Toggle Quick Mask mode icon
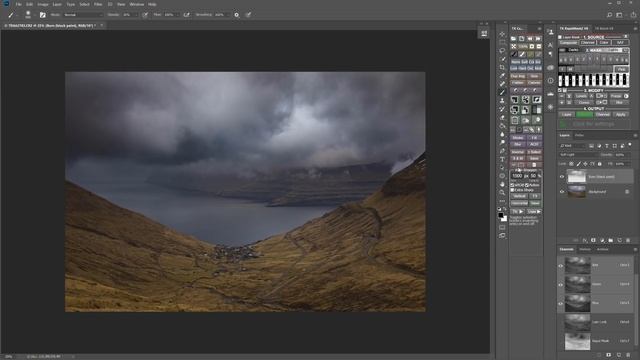Viewport: 640px width, 360px height. point(502,227)
